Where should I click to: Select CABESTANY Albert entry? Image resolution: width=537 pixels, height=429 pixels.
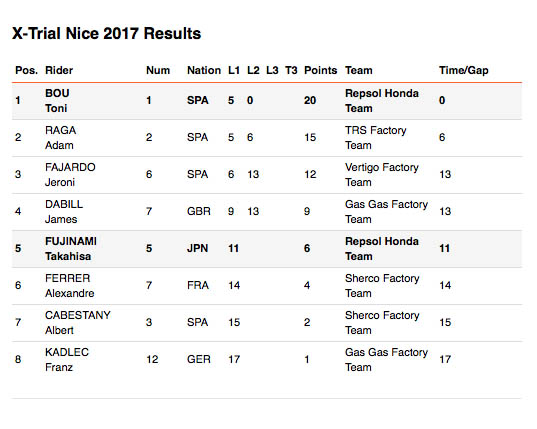pyautogui.click(x=78, y=323)
